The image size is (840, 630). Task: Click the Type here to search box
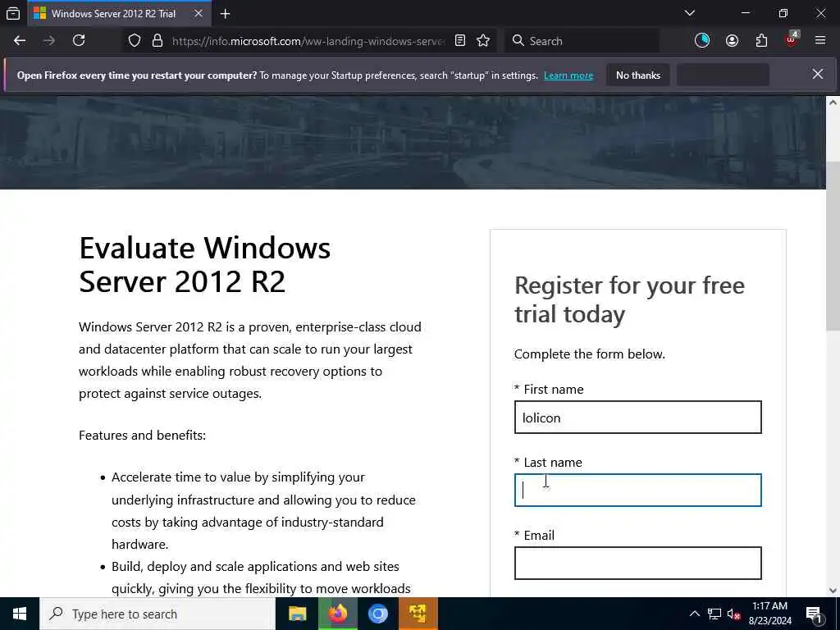pyautogui.click(x=157, y=614)
